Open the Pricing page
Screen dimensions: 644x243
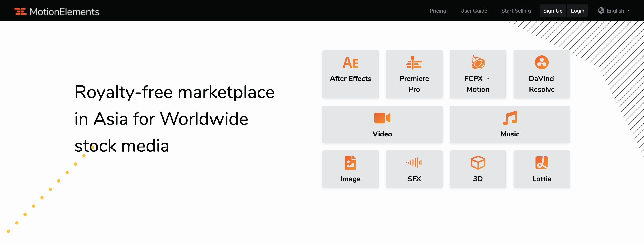click(x=437, y=11)
